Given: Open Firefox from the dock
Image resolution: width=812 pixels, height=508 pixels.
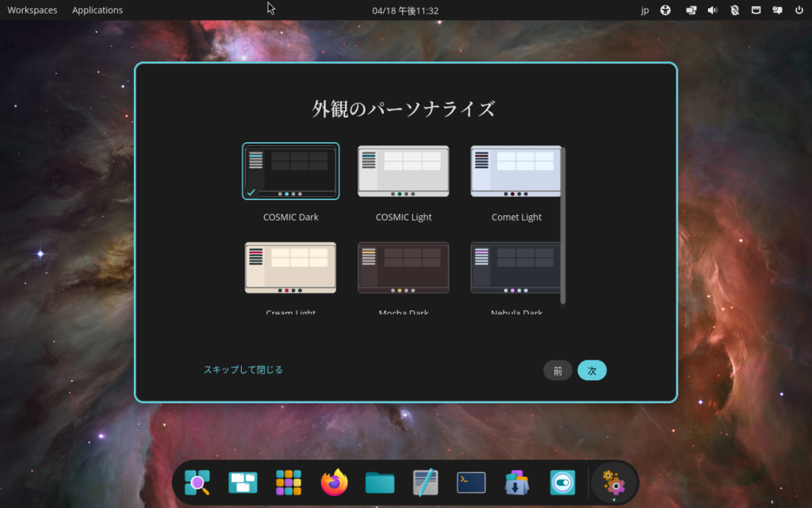Looking at the screenshot, I should tap(334, 482).
